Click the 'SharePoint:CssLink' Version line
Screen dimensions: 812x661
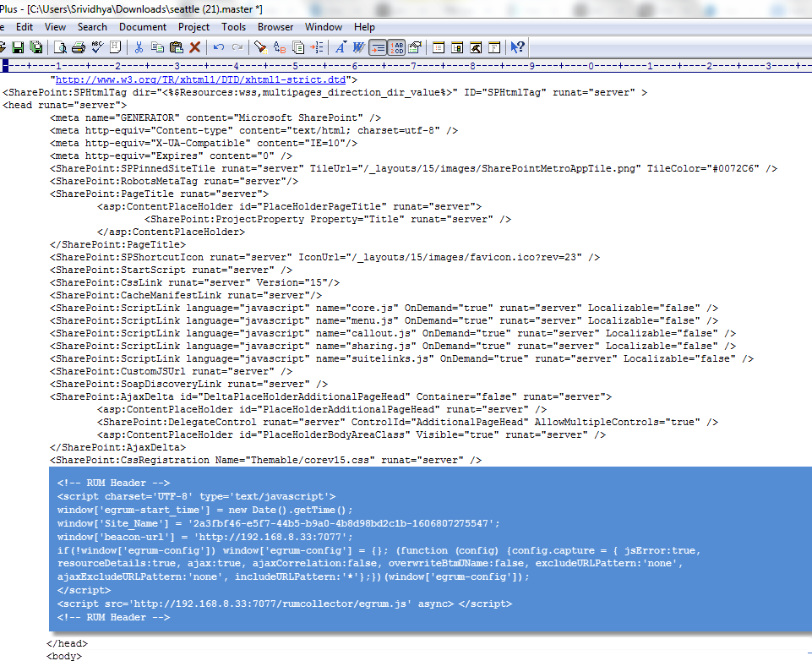click(194, 283)
